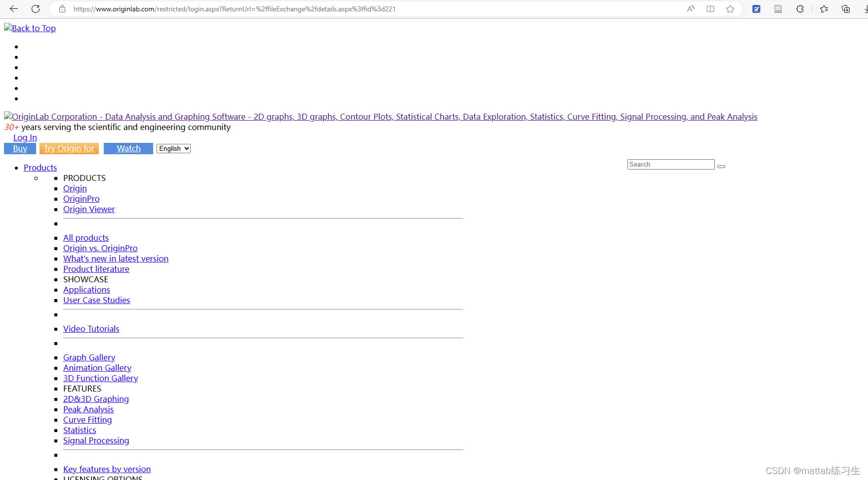
Task: Open the Video Tutorials link
Action: [x=91, y=329]
